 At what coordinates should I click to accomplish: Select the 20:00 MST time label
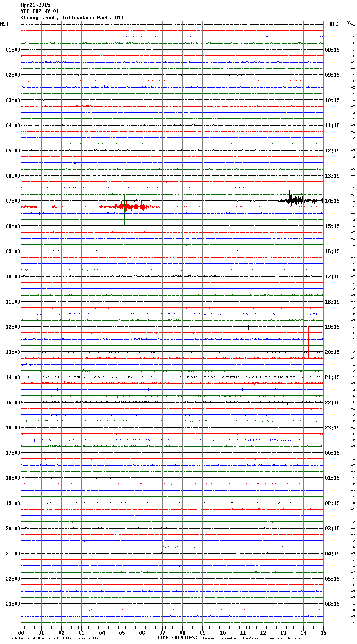pyautogui.click(x=13, y=529)
